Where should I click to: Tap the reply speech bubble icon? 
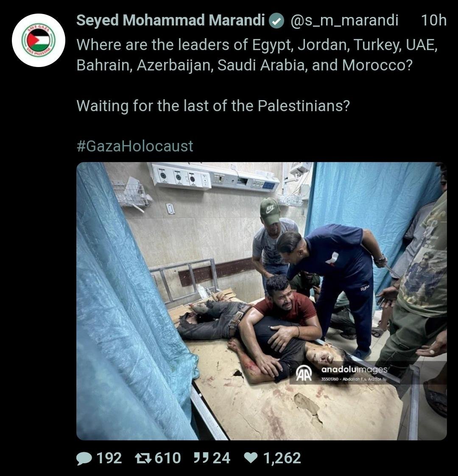(x=84, y=458)
